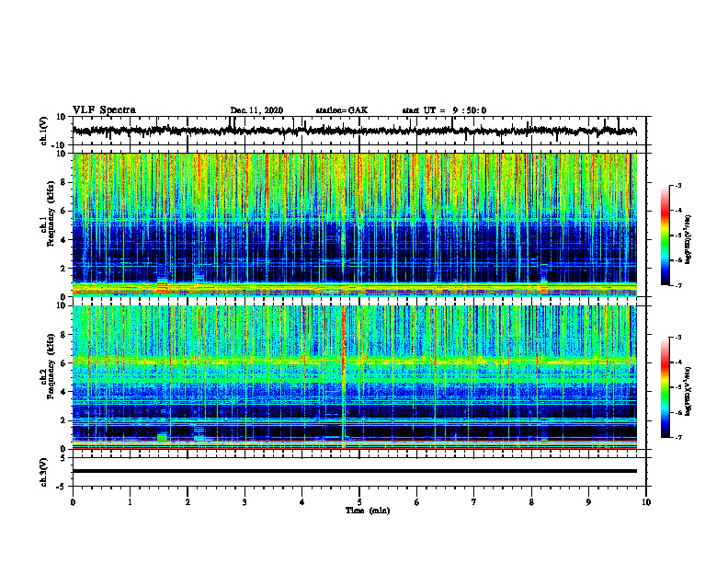Viewport: 728px width, 563px height.
Task: Click time axis tick label "1"
Action: 130,501
